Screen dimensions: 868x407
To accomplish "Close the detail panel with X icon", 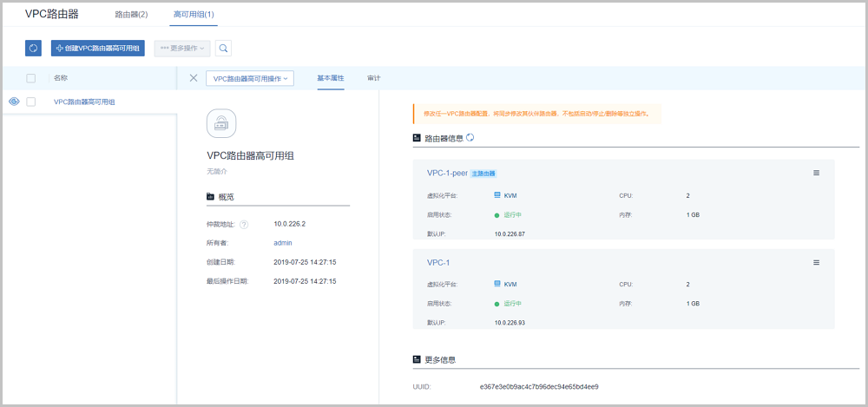I will [x=194, y=78].
